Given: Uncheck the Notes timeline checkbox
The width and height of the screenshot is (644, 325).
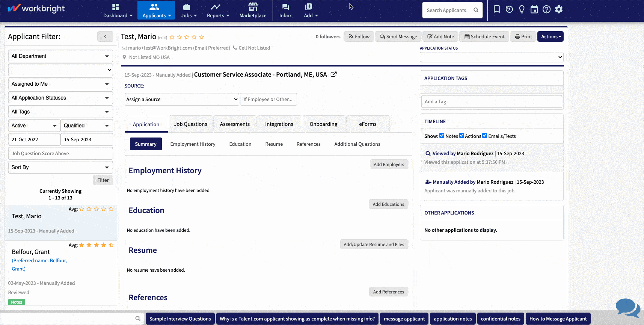Looking at the screenshot, I should pos(442,136).
